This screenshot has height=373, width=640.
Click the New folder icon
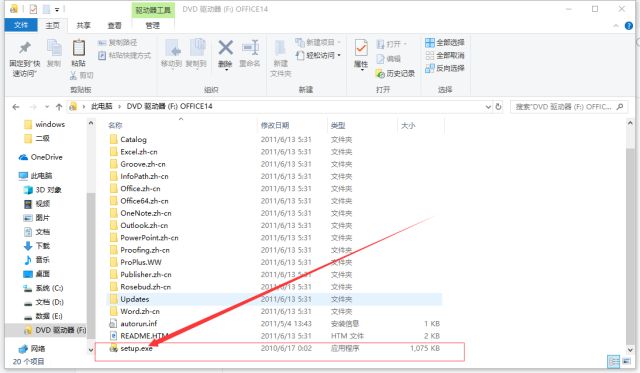pyautogui.click(x=280, y=48)
